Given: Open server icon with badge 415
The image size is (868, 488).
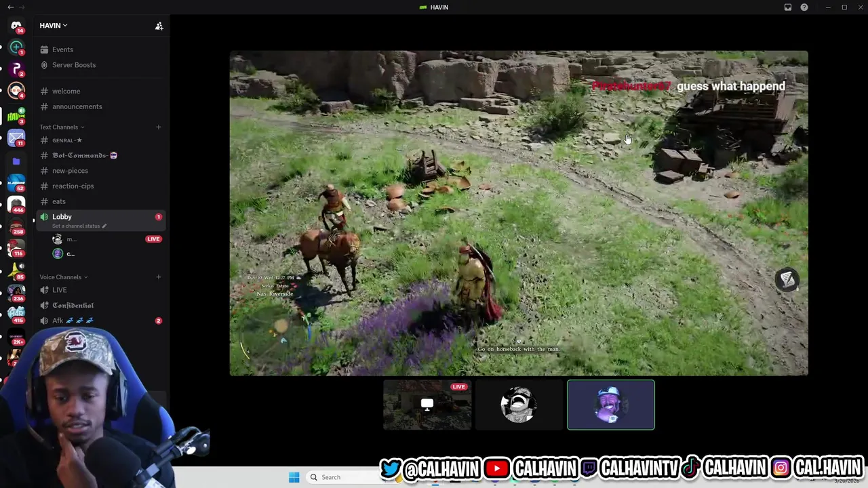Looking at the screenshot, I should (x=16, y=314).
